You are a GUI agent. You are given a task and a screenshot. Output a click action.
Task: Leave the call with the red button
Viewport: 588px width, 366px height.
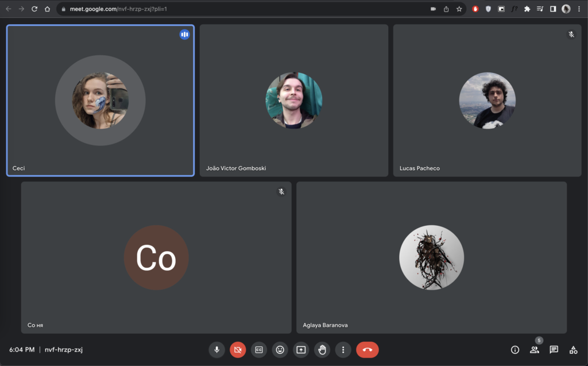[367, 349]
